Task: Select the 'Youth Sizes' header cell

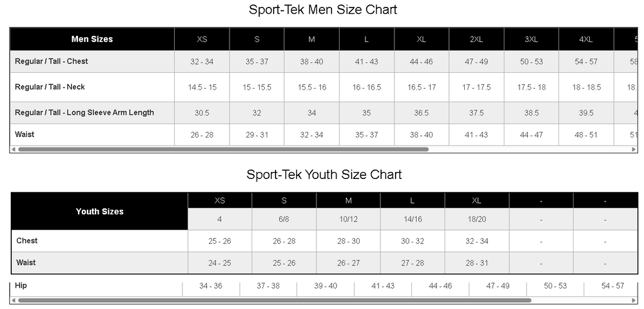Action: pos(99,212)
